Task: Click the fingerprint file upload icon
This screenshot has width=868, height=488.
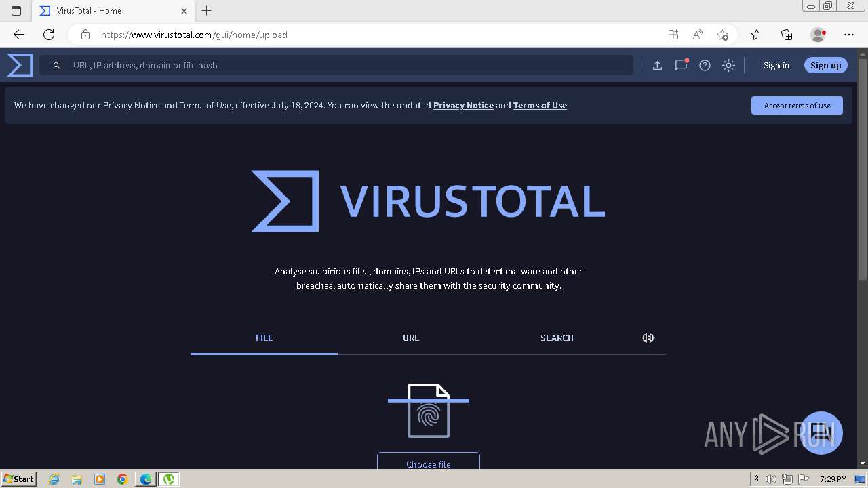Action: (429, 410)
